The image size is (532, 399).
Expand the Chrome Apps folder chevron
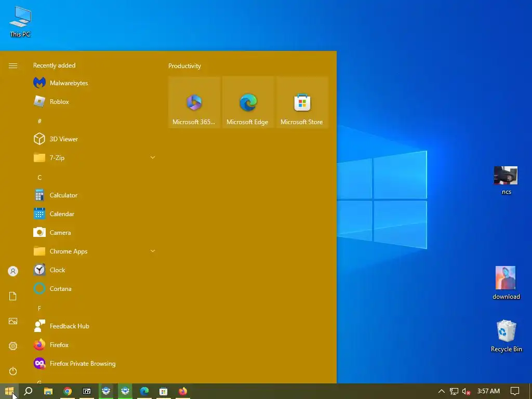(153, 251)
